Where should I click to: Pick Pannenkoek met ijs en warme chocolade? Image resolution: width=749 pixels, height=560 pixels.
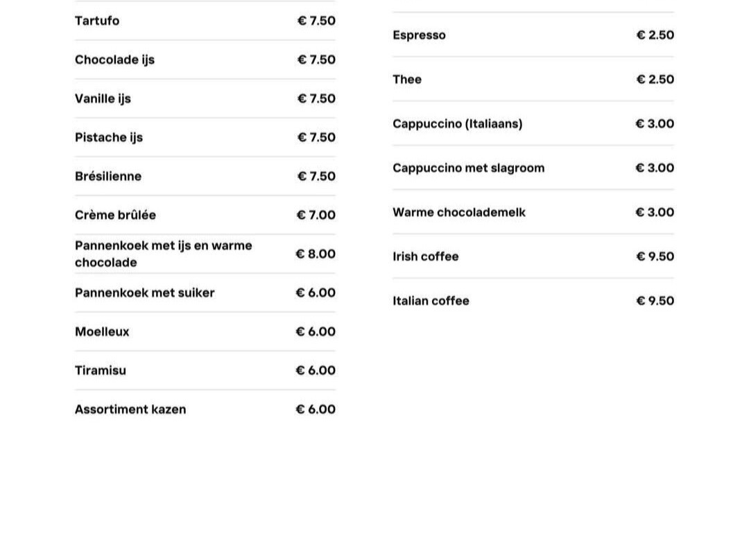point(163,254)
